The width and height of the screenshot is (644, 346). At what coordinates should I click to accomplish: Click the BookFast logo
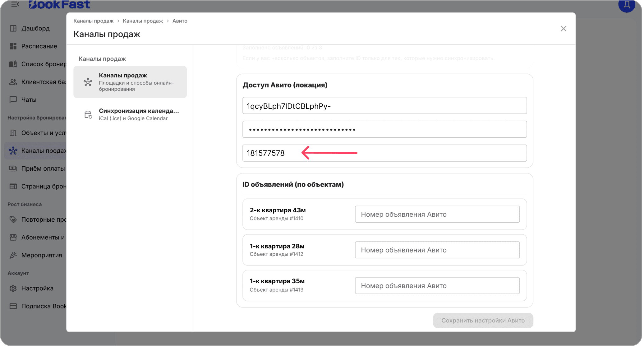[x=59, y=4]
